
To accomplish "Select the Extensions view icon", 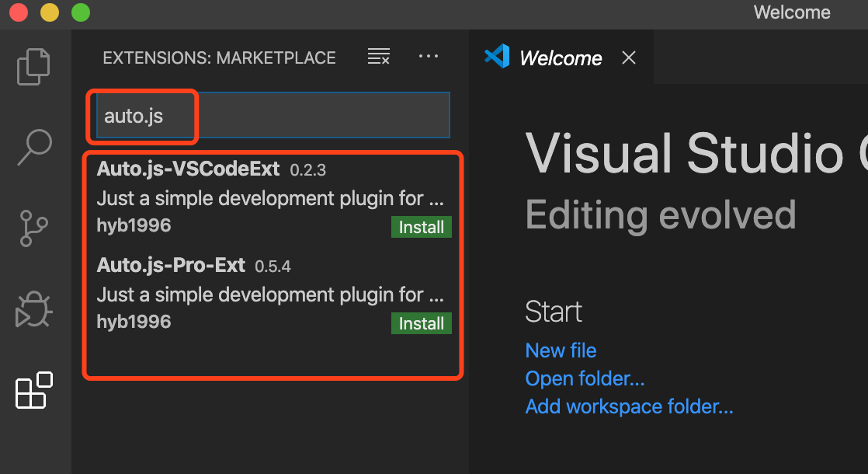I will point(34,390).
